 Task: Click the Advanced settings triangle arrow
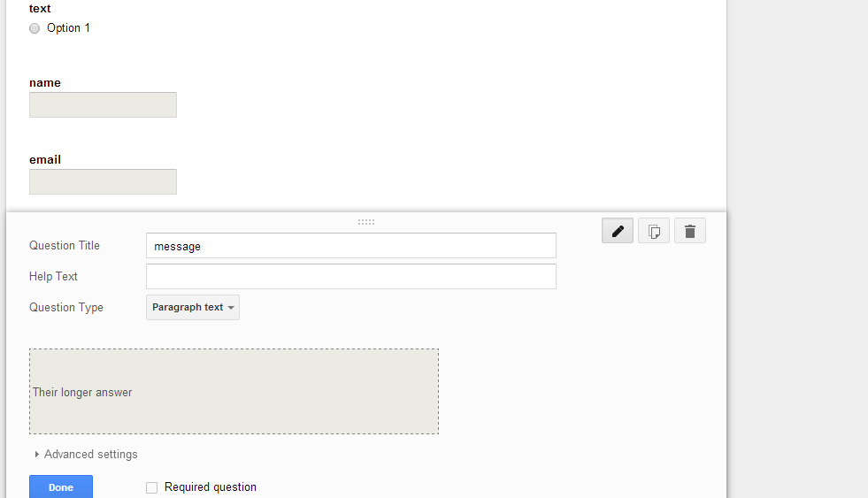coord(36,455)
